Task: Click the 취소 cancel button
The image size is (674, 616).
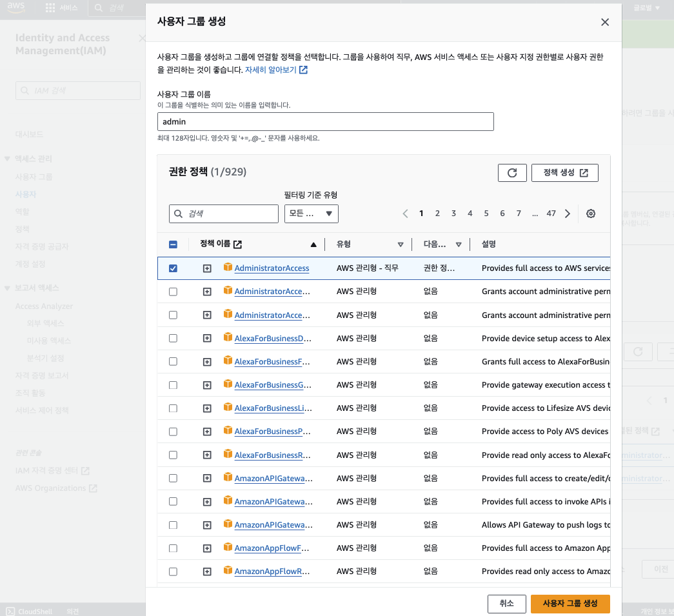Action: pos(506,604)
